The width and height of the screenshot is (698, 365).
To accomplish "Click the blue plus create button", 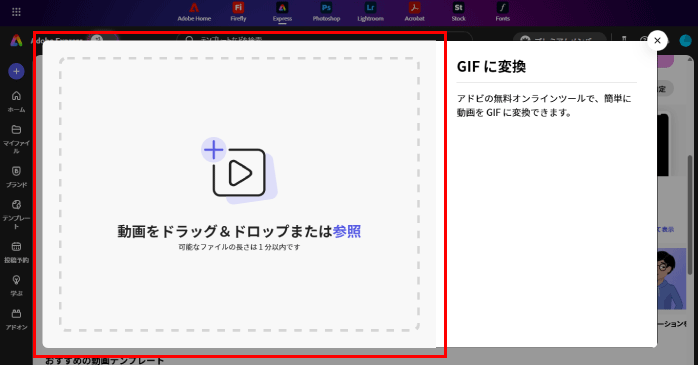I will pos(16,71).
